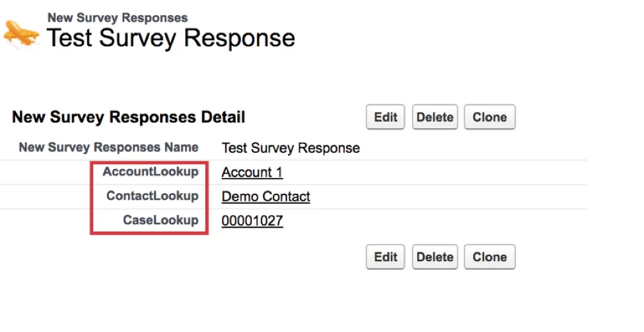This screenshot has height=332, width=644.
Task: Click the New Survey Responses Name label
Action: (108, 147)
